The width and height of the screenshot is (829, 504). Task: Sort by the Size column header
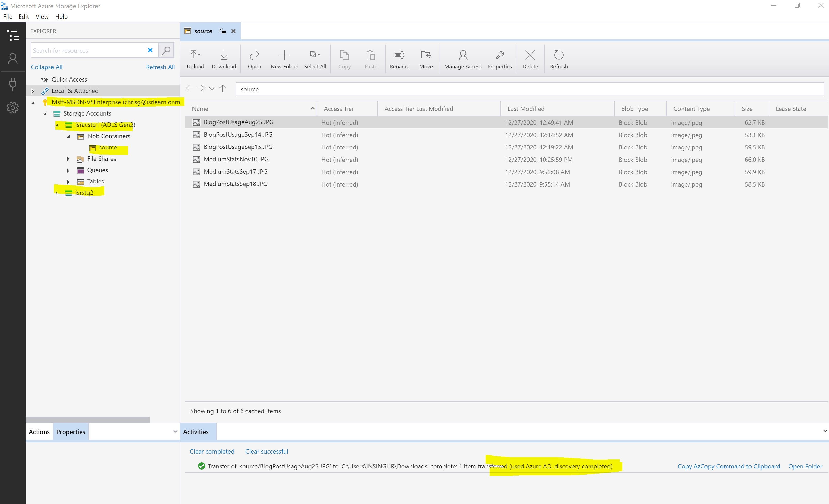pos(751,109)
